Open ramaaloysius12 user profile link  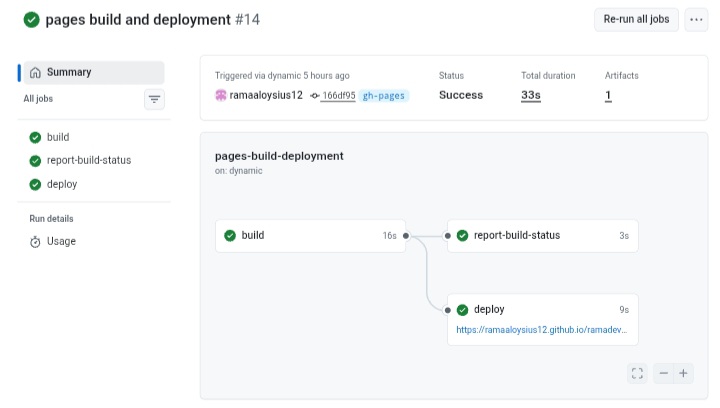click(266, 95)
